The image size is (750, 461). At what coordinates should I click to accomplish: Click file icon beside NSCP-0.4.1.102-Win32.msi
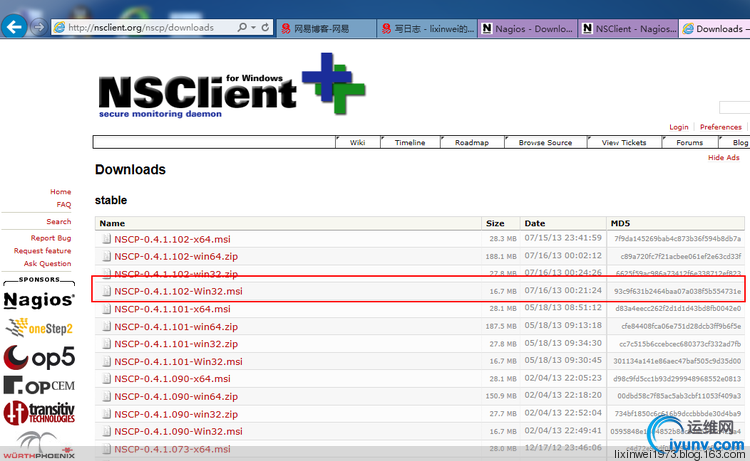point(107,291)
